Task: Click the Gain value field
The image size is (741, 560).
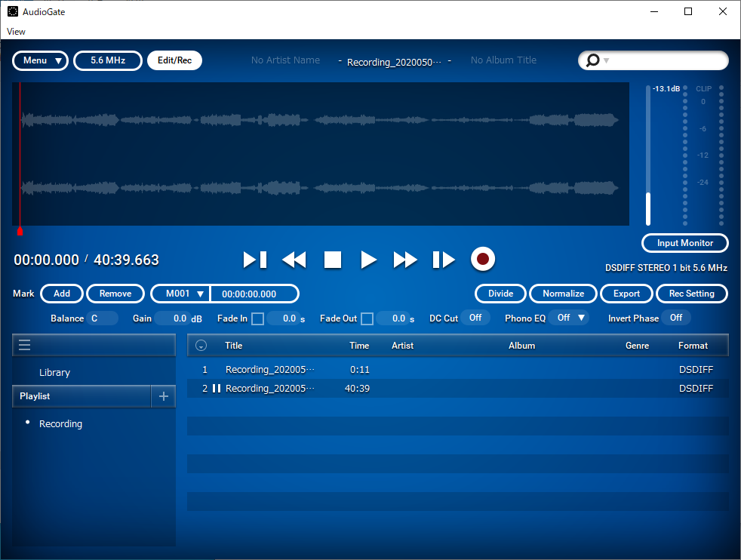Action: pos(172,318)
